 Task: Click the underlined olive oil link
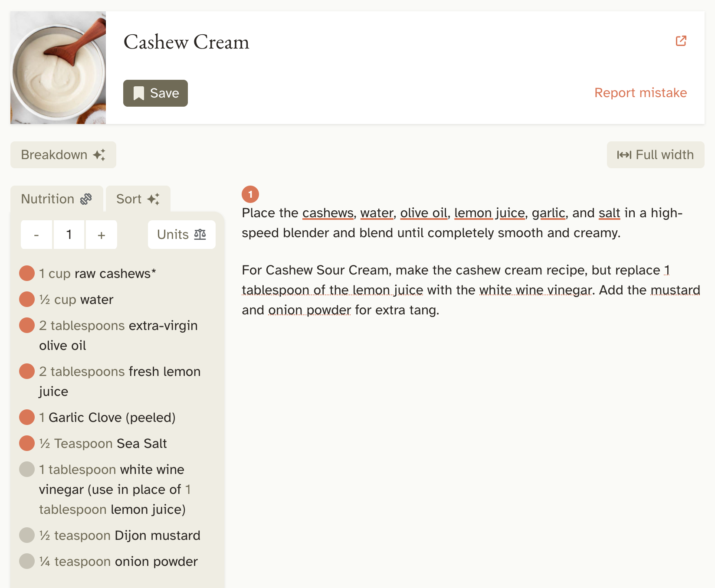[x=423, y=213]
